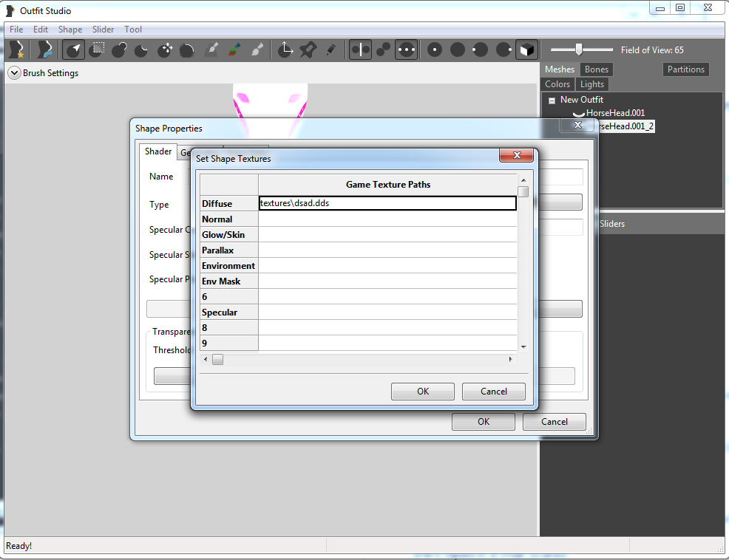Close the Shape Properties dialog
The width and height of the screenshot is (729, 560).
(577, 125)
